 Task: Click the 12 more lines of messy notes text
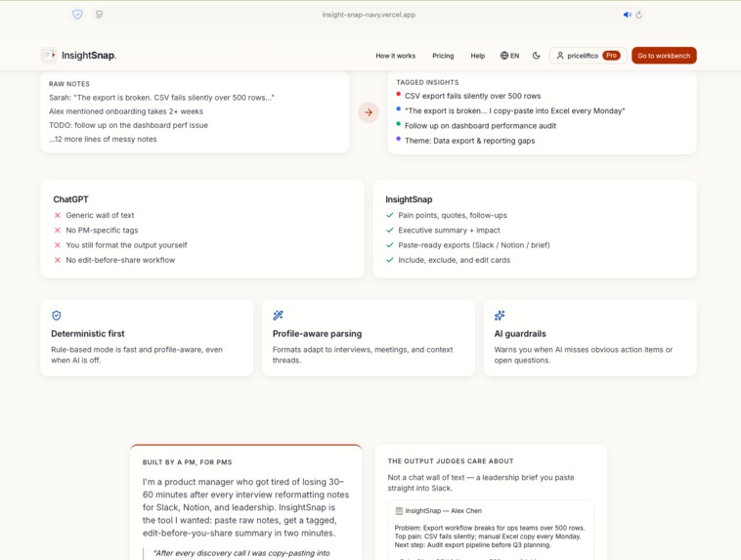(x=103, y=139)
